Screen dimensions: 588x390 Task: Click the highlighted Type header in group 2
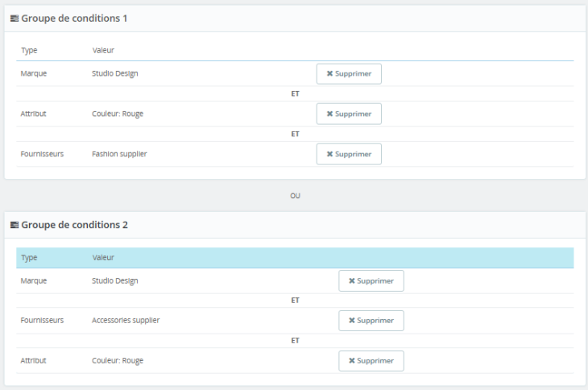click(29, 258)
